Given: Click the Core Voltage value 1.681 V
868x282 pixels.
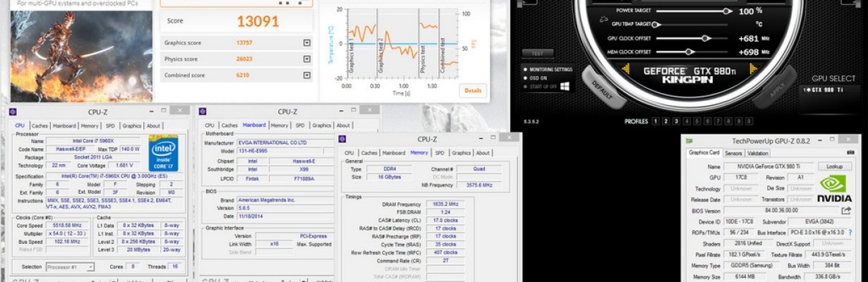Looking at the screenshot, I should pyautogui.click(x=123, y=164).
